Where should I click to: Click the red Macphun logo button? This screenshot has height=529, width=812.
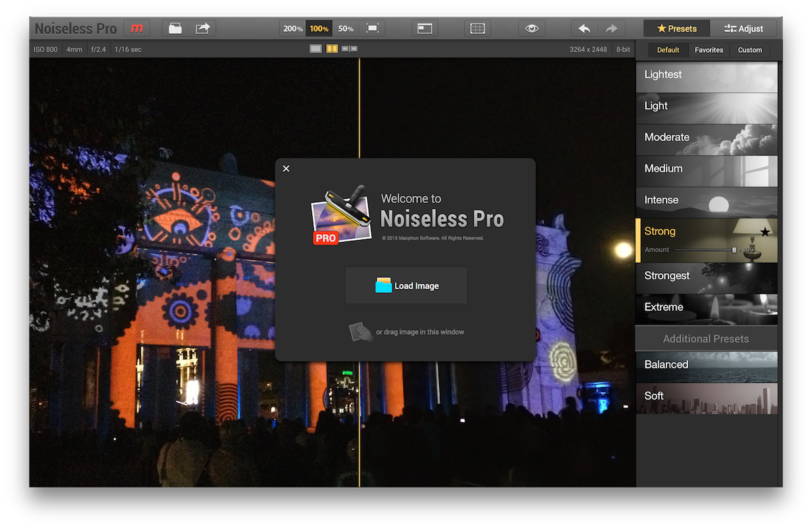click(x=137, y=28)
